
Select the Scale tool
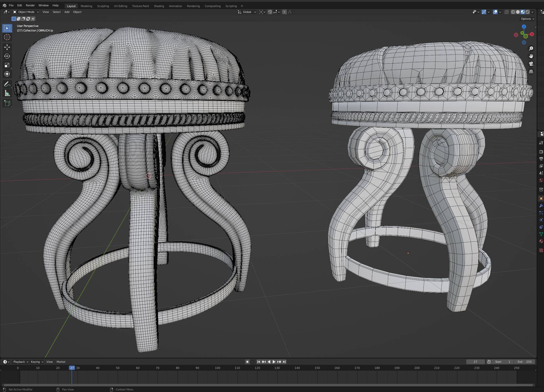[7, 65]
